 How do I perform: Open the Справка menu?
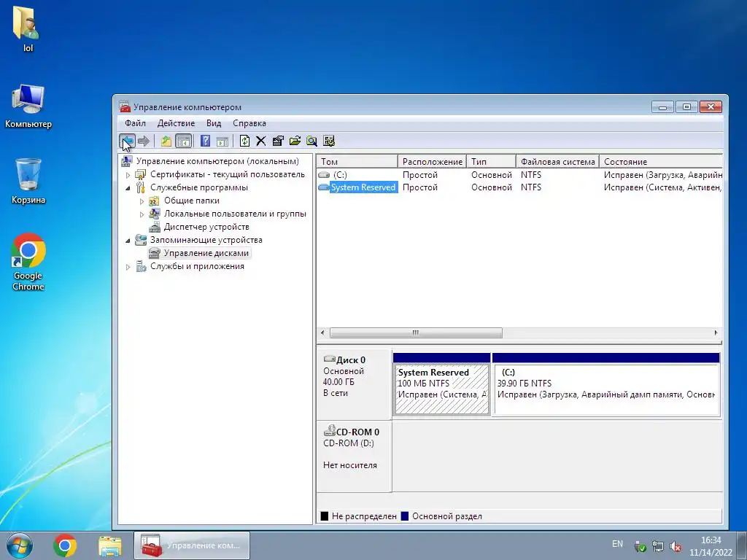tap(249, 123)
